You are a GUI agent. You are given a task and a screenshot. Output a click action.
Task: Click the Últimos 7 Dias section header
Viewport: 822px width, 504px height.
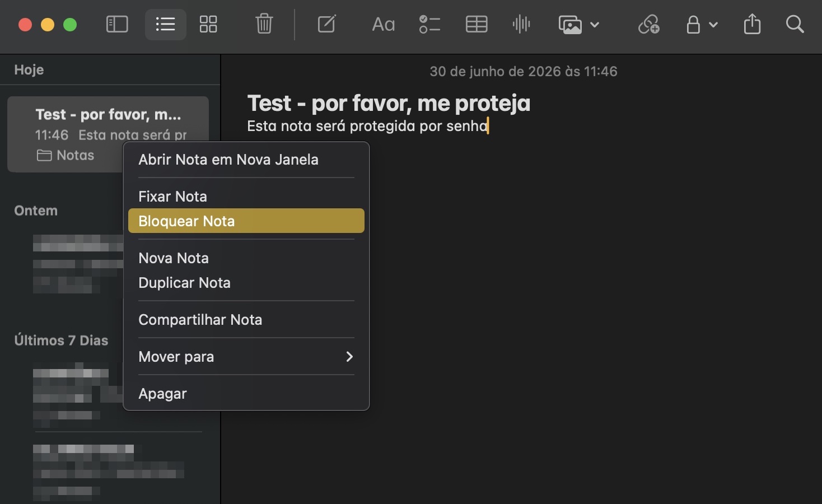click(61, 340)
